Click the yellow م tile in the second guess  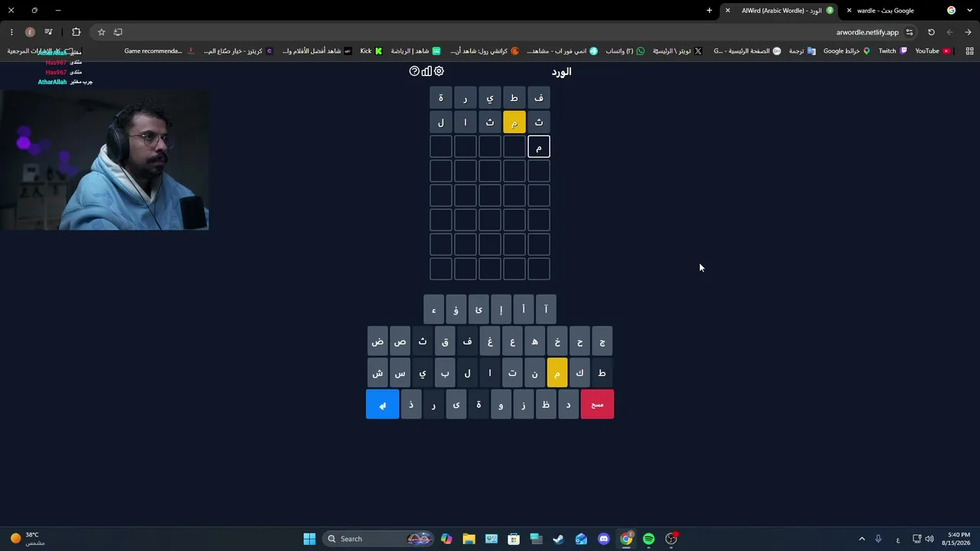click(514, 122)
